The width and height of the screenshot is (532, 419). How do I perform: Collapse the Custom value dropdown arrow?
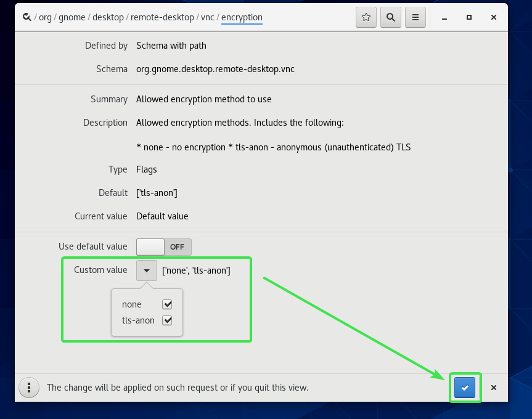[x=147, y=271]
